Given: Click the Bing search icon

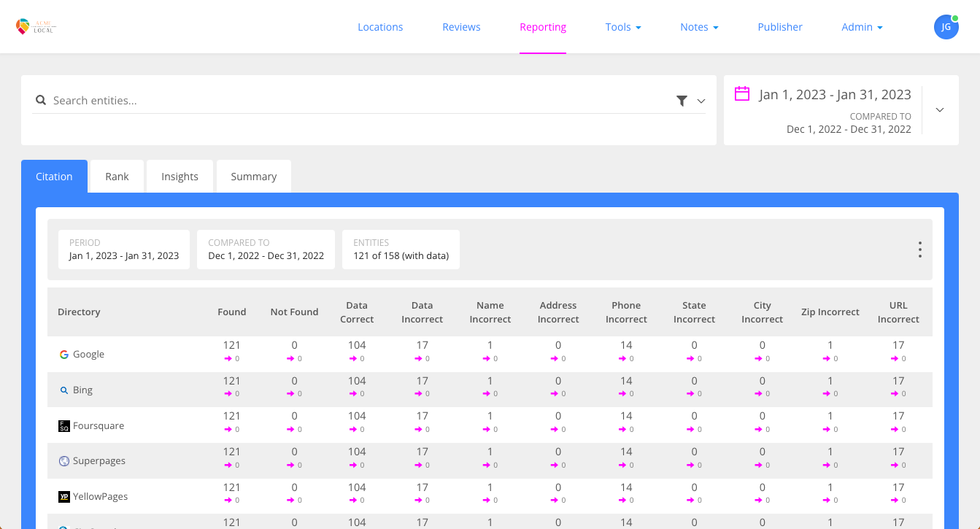Looking at the screenshot, I should point(63,390).
